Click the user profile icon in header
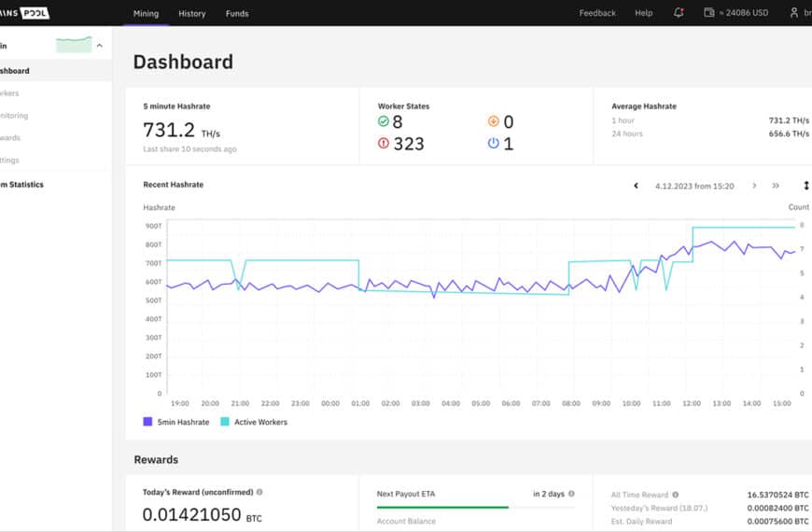812x532 pixels. 794,13
